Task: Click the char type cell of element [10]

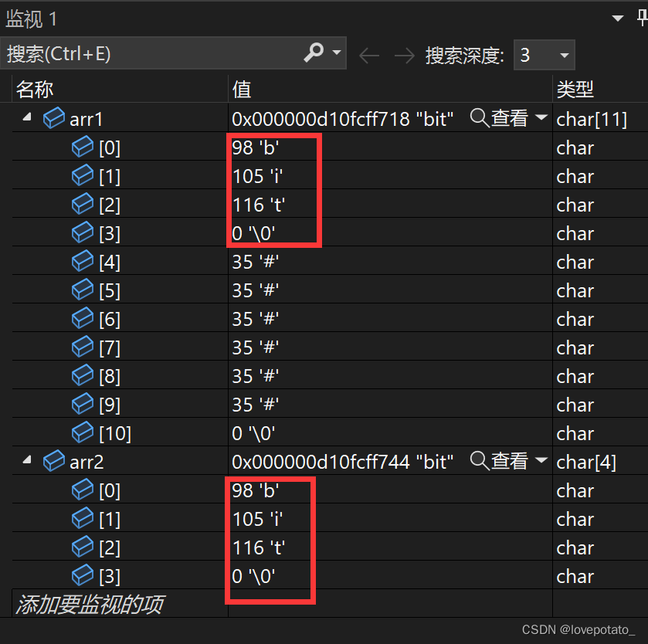Action: pos(575,434)
